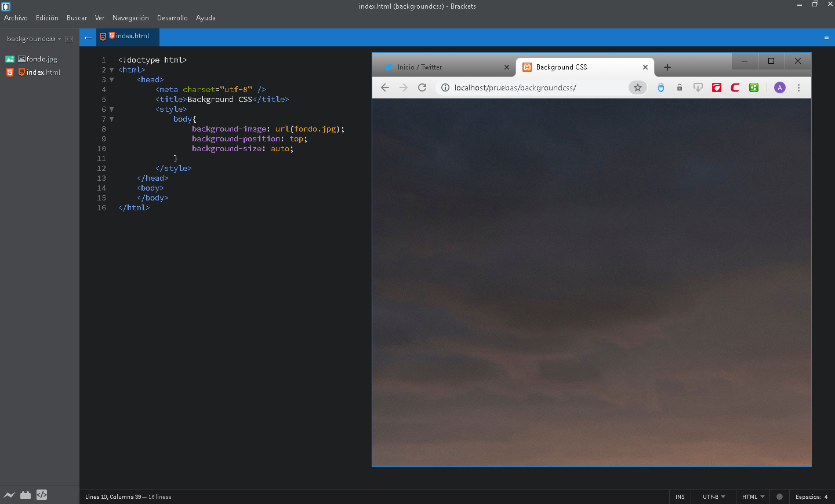835x504 pixels.
Task: Open the Desarrollo menu
Action: (x=172, y=17)
